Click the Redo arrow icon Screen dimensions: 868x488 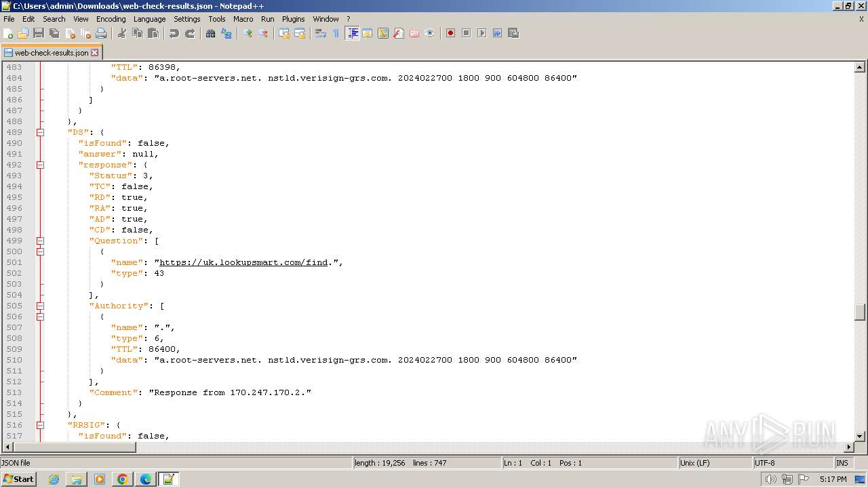[190, 33]
